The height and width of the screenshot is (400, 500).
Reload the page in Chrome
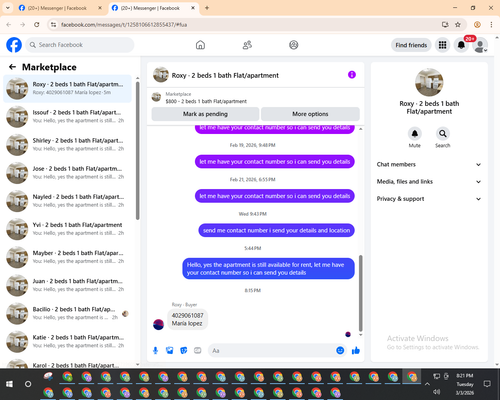point(37,24)
